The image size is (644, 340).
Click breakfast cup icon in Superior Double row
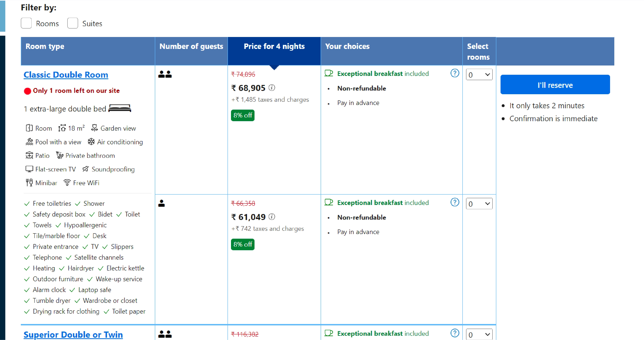(x=329, y=333)
